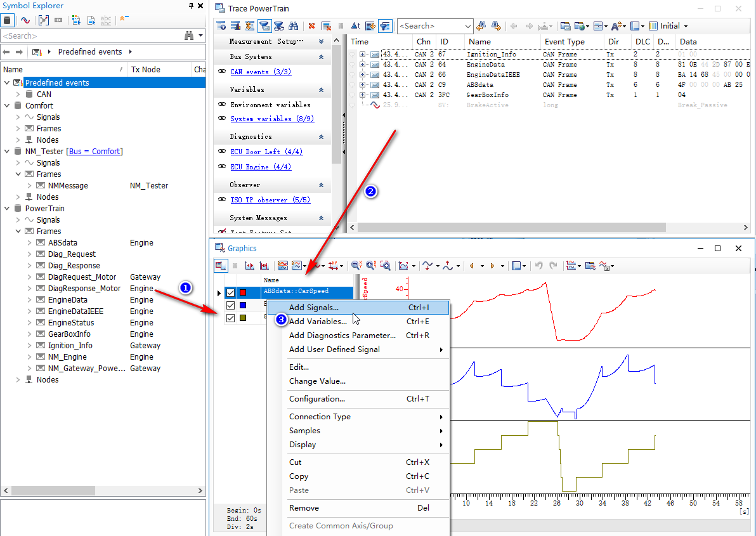The width and height of the screenshot is (756, 536).
Task: Select the zoom-in magnifier icon in Graphics toolbar
Action: [370, 266]
